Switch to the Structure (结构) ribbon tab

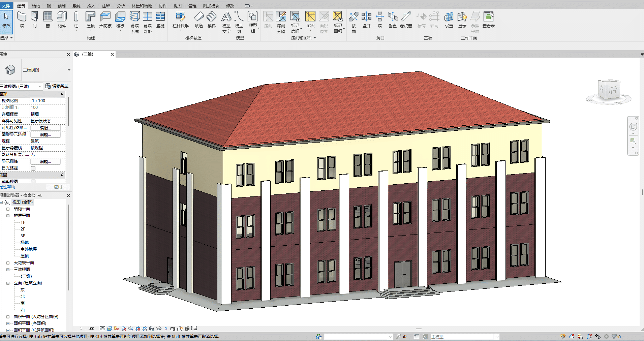point(36,6)
